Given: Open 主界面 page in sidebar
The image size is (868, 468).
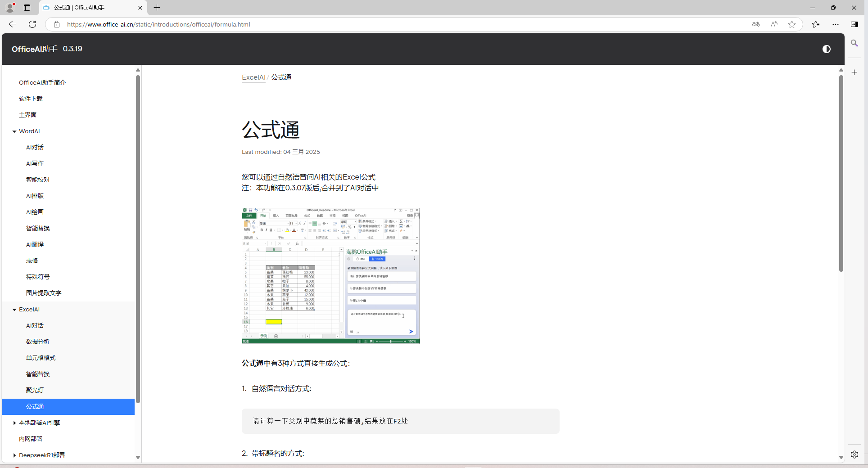Looking at the screenshot, I should [27, 115].
